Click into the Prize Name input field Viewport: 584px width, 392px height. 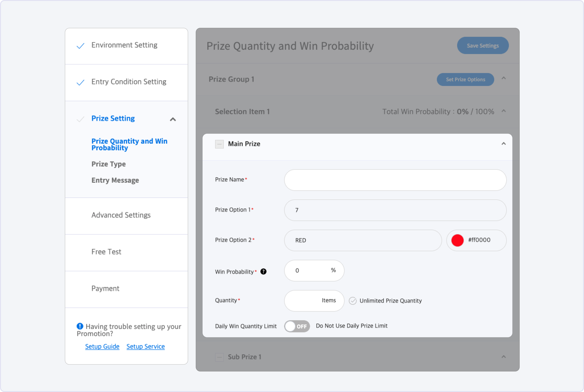(x=395, y=180)
